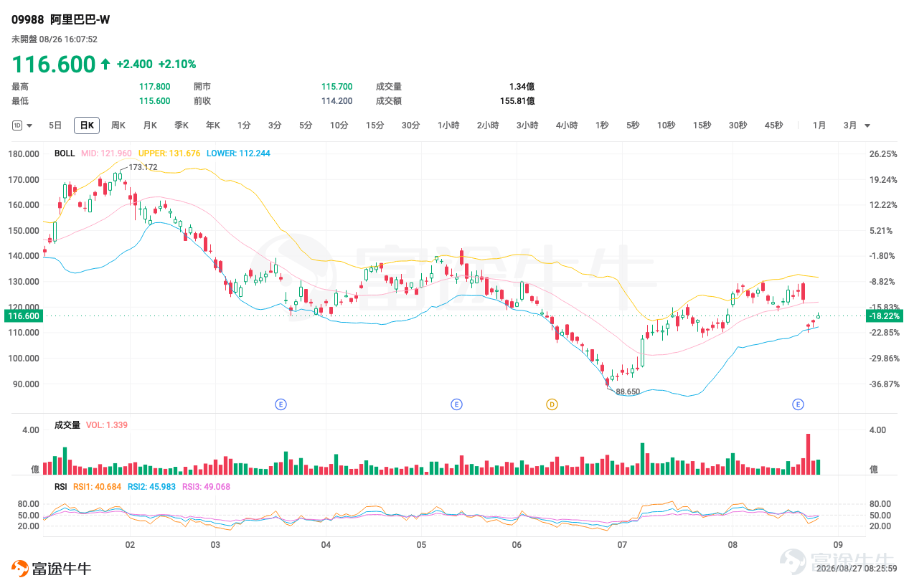Click the 成交量 value 1.34億
Viewport: 909px width, 588px height.
522,87
